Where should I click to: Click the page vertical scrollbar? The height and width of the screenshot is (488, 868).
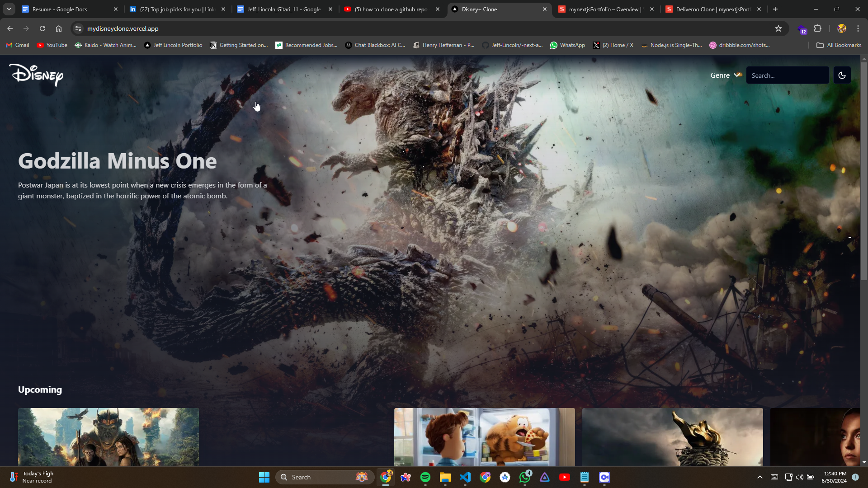(x=864, y=172)
